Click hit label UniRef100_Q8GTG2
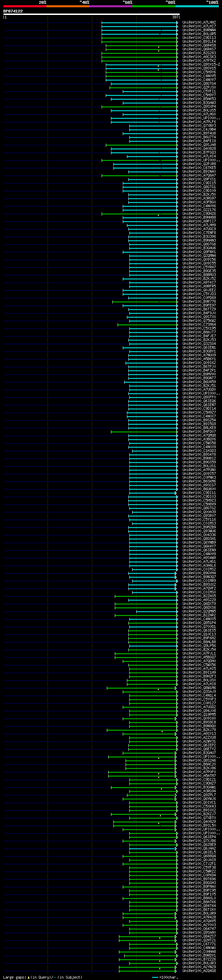The image size is (222, 980). [x=199, y=508]
